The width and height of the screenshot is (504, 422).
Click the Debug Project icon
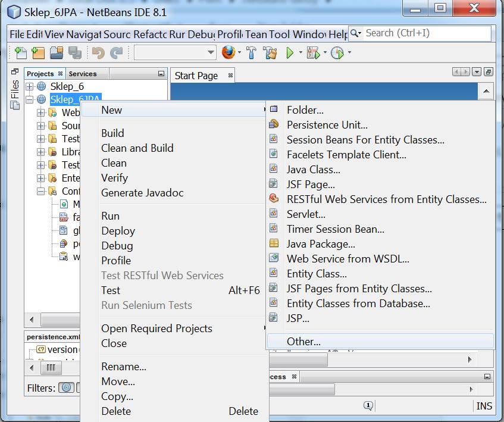(314, 53)
